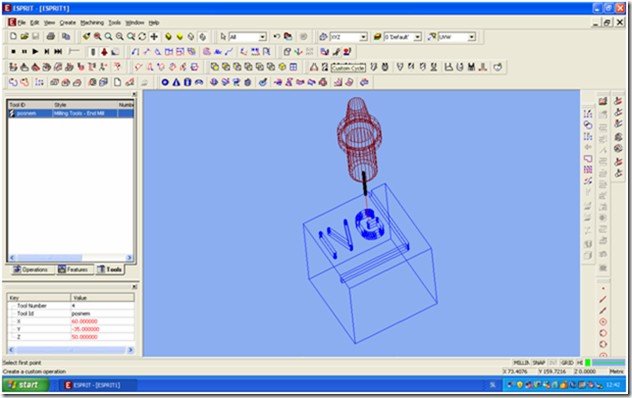The height and width of the screenshot is (398, 632).
Task: Click the Windows start button
Action: [25, 385]
